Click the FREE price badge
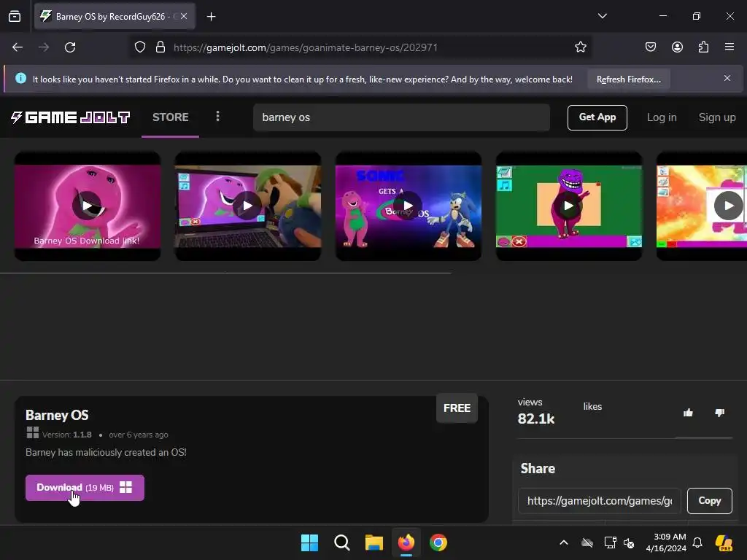The height and width of the screenshot is (560, 747). (457, 408)
